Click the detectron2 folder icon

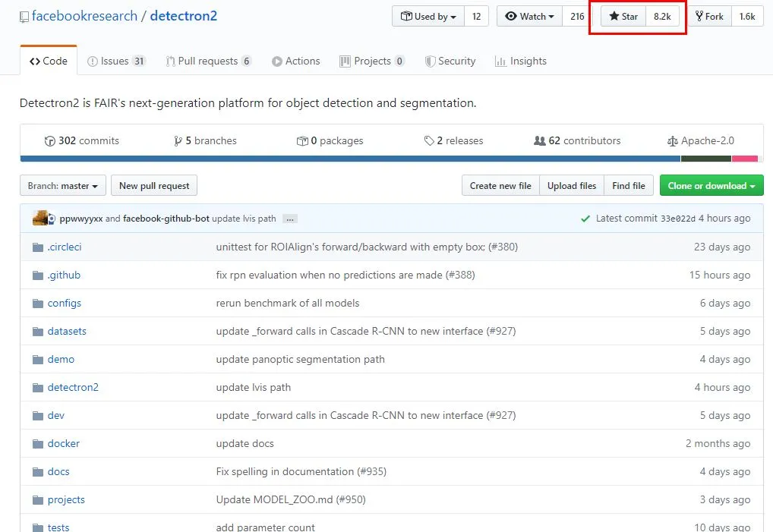coord(38,388)
